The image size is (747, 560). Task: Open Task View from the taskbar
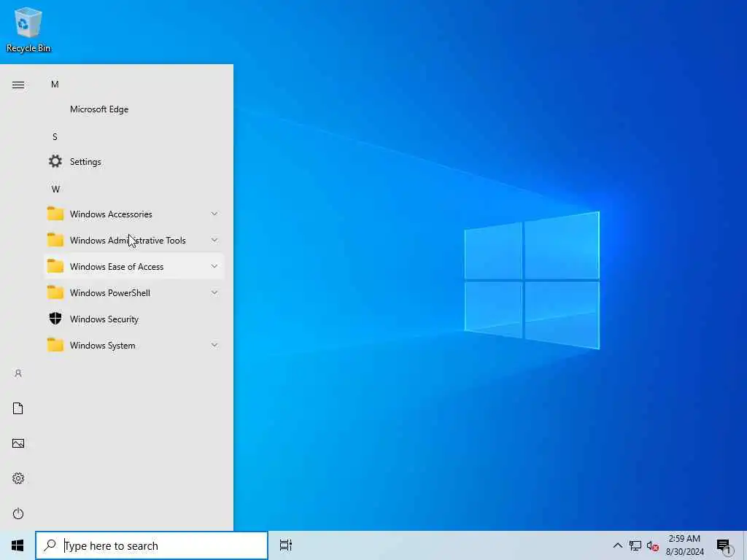285,545
